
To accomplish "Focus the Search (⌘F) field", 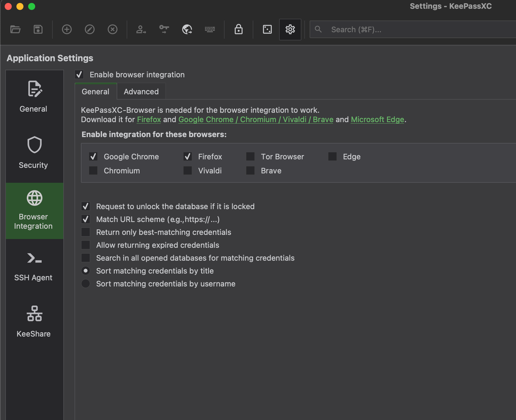I will coord(413,30).
